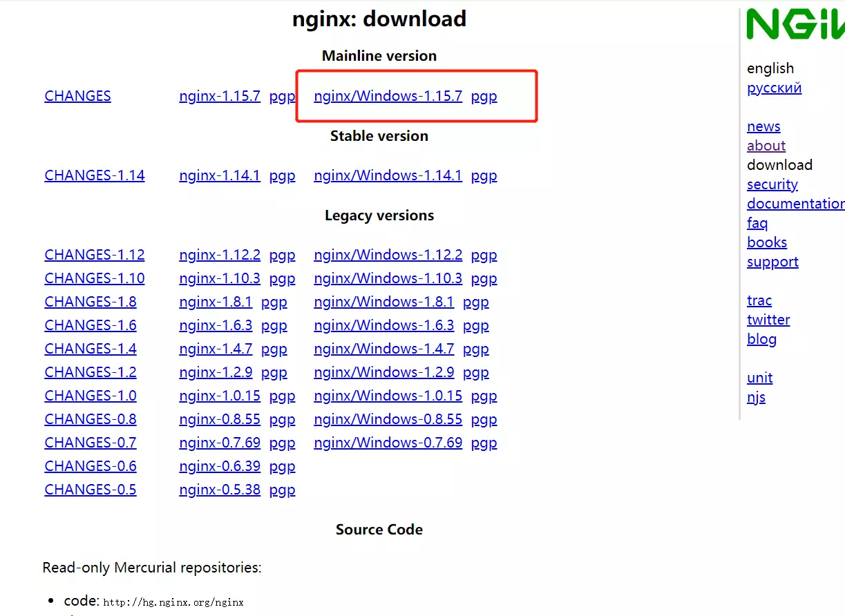The width and height of the screenshot is (845, 616).
Task: Visit the about page
Action: coord(766,146)
